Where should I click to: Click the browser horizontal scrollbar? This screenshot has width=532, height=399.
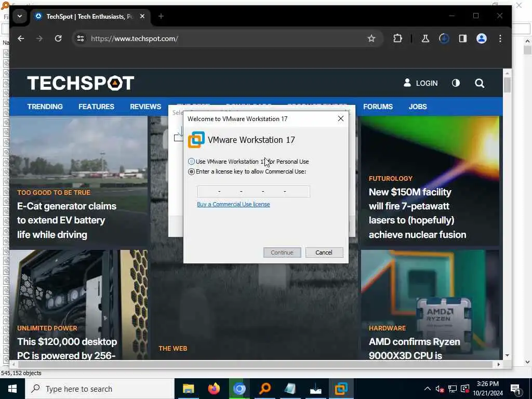pyautogui.click(x=255, y=364)
